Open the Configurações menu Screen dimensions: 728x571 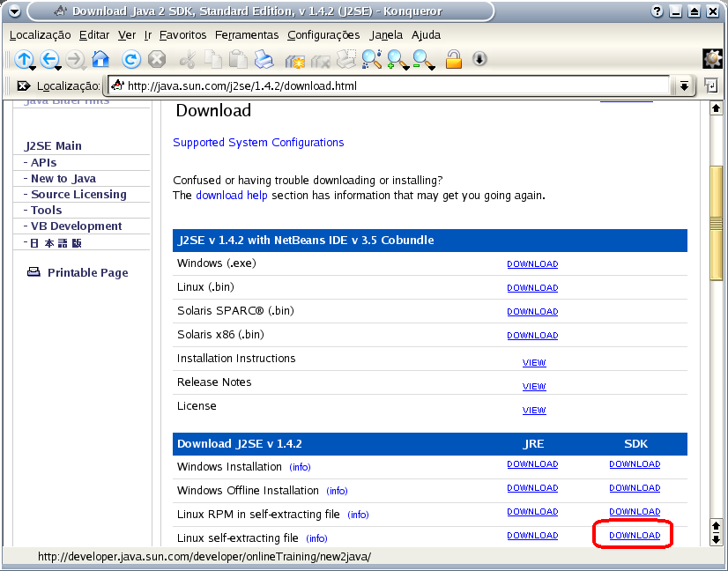[323, 35]
